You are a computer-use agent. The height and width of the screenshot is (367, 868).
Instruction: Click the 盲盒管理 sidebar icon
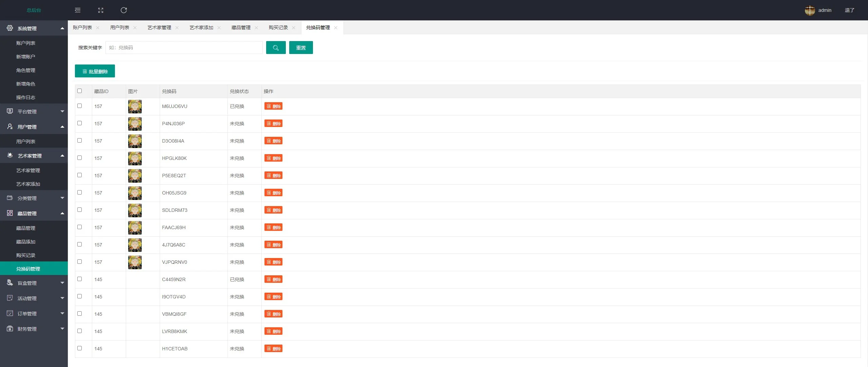pyautogui.click(x=10, y=283)
